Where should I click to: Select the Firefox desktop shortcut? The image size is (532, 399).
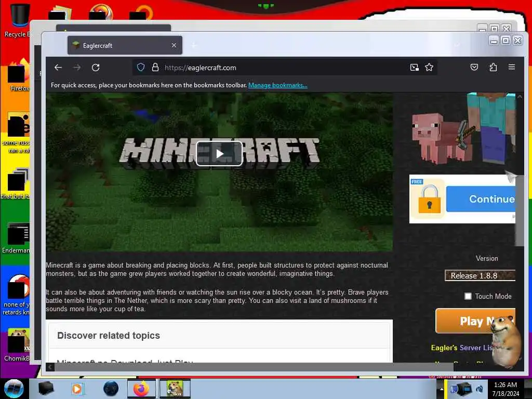18,75
